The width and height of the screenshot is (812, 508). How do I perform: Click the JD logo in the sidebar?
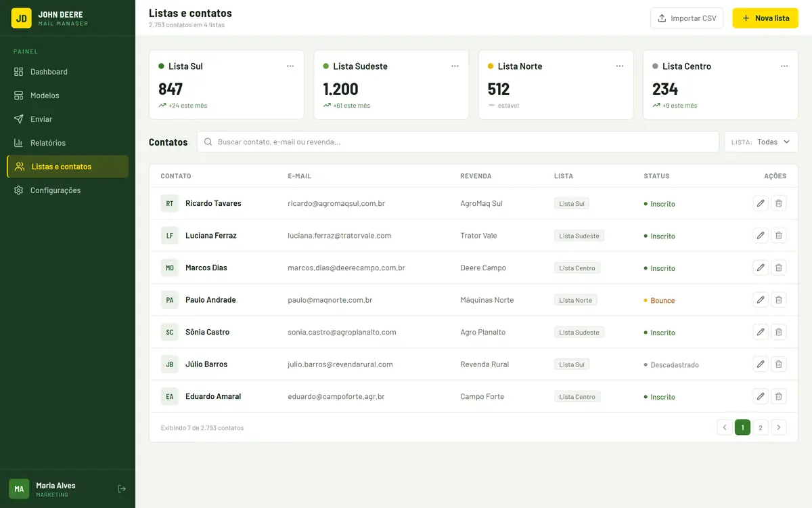click(x=22, y=18)
